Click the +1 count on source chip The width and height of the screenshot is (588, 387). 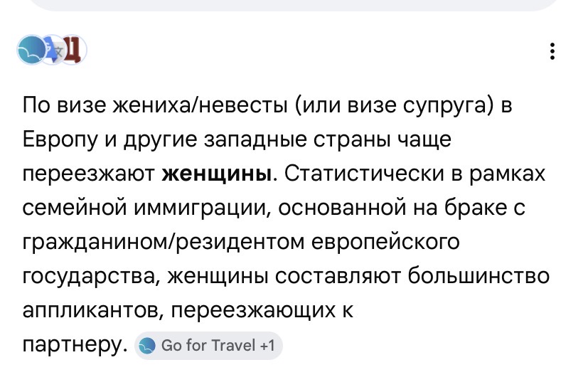pos(267,345)
